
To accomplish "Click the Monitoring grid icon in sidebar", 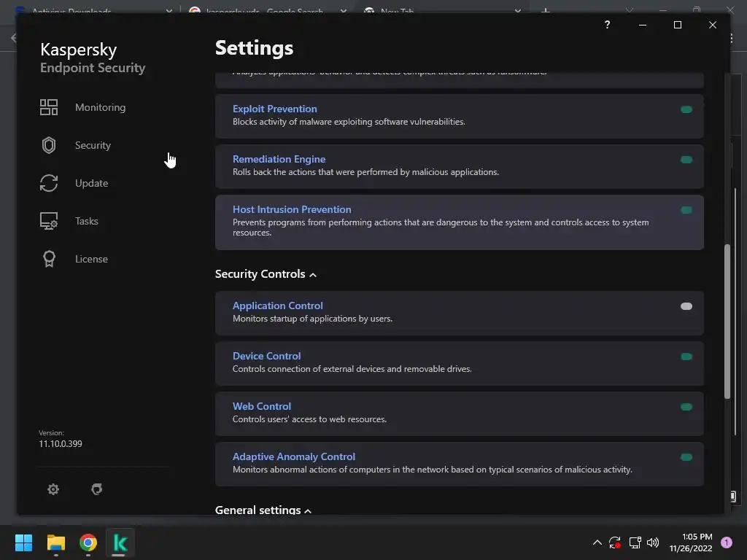I will click(x=49, y=107).
